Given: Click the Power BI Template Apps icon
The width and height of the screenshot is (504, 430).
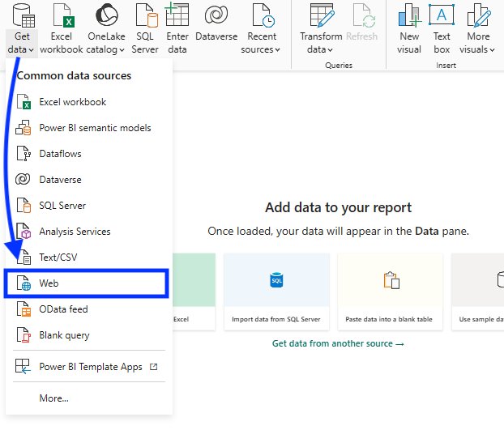Looking at the screenshot, I should click(x=23, y=367).
